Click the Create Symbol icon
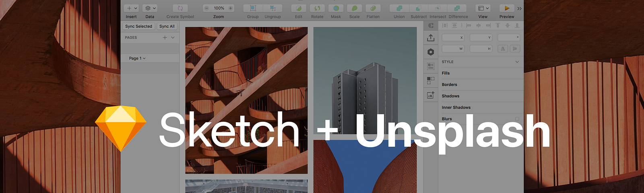Screen dimensions: 644x193 point(180,8)
